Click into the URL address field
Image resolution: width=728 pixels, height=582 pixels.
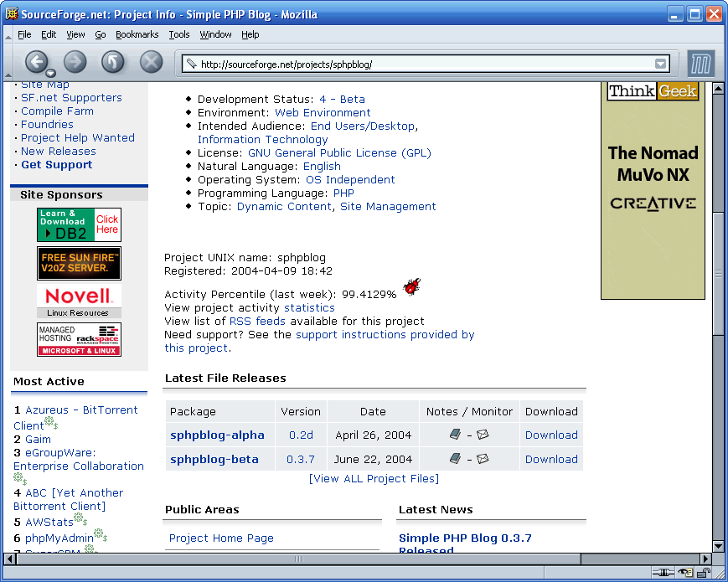coord(419,64)
